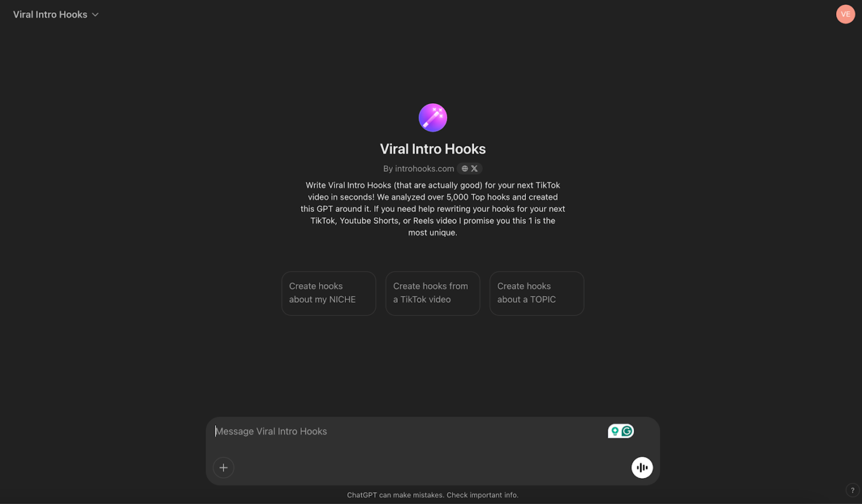Open the question mark help icon
Screen dimensions: 862x504
[x=852, y=490]
